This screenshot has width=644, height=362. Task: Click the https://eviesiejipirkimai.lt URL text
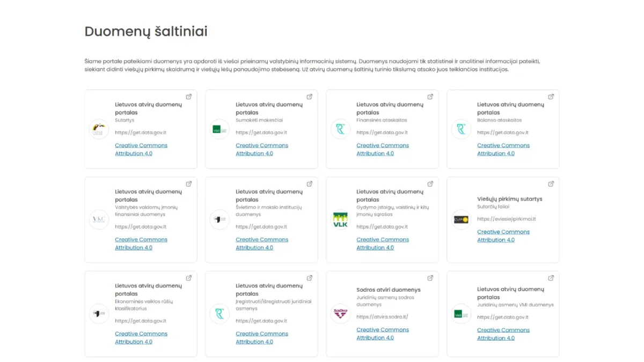pos(506,219)
